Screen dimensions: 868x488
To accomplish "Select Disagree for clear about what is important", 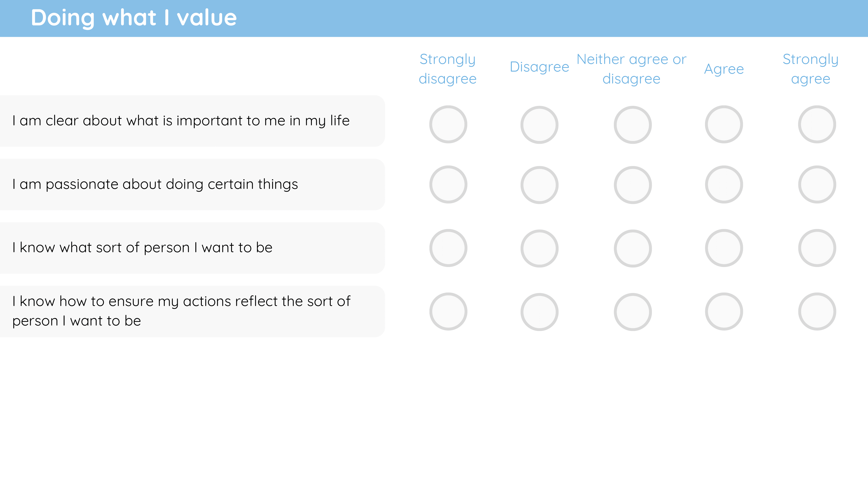I will click(539, 125).
